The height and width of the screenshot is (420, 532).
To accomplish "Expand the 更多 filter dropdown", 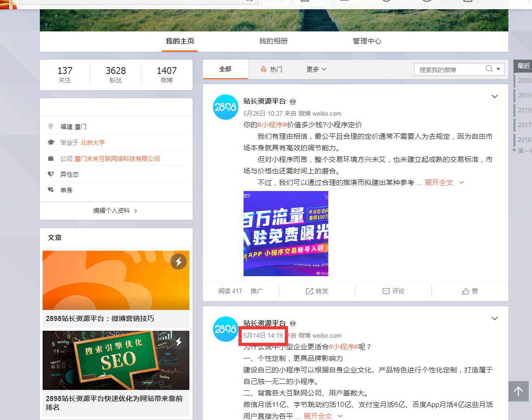I will [316, 69].
